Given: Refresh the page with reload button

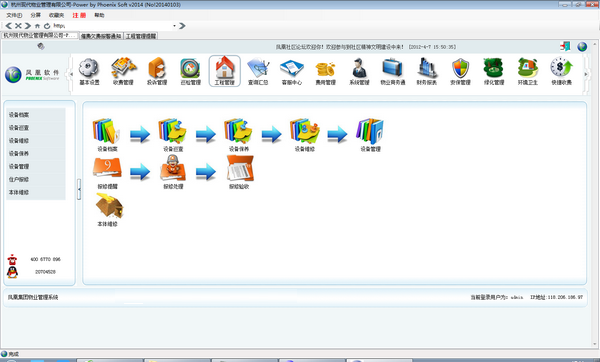Looking at the screenshot, I should pos(47,26).
